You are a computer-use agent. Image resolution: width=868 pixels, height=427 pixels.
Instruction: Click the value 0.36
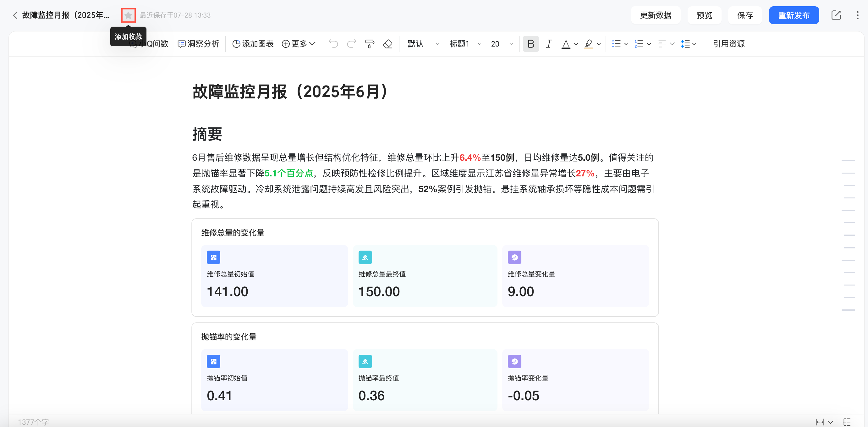click(371, 396)
